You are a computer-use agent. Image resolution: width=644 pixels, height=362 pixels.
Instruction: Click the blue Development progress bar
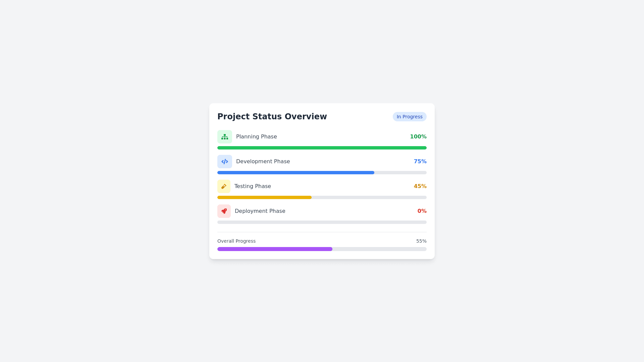coord(296,173)
